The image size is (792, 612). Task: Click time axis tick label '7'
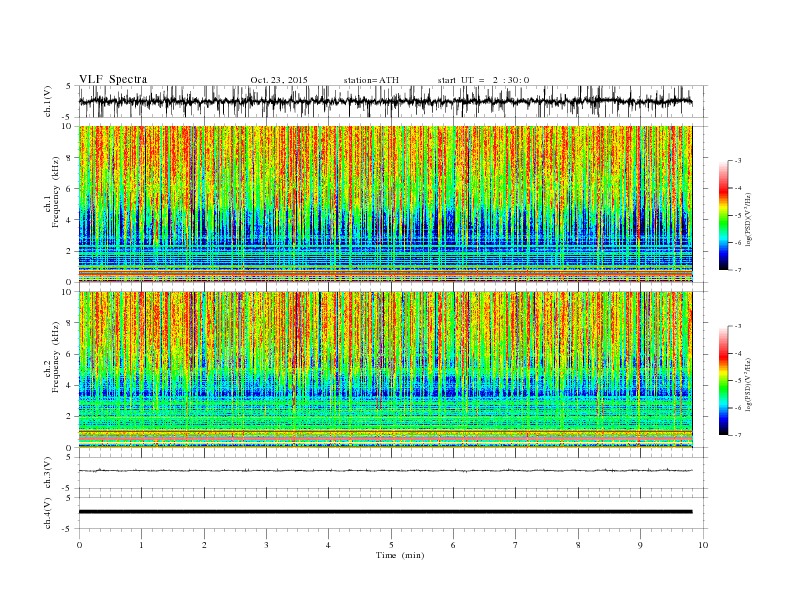pyautogui.click(x=516, y=545)
